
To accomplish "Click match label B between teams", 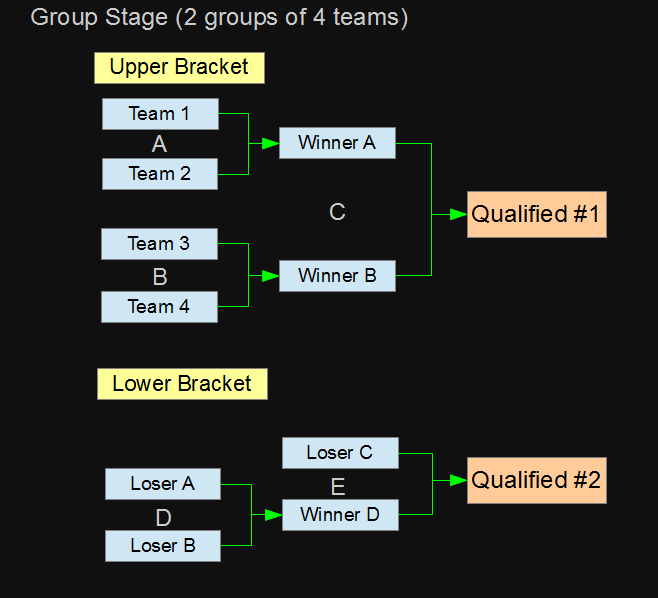I will coord(159,277).
